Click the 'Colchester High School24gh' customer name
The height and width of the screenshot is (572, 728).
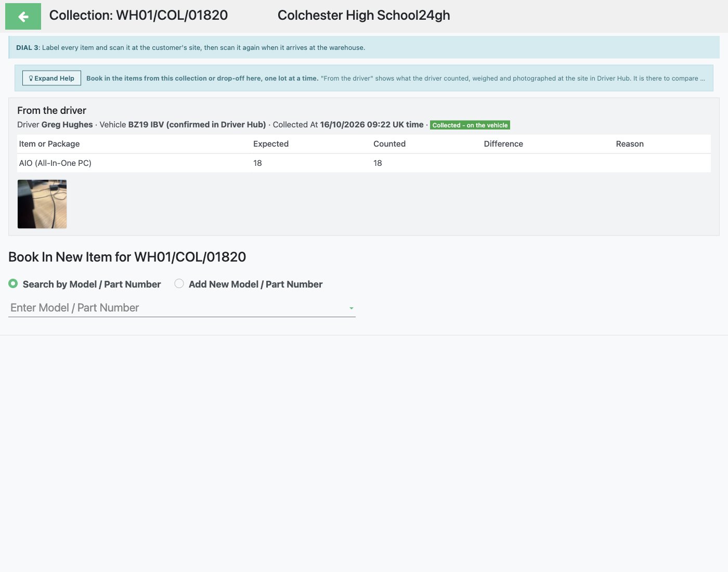click(x=364, y=15)
